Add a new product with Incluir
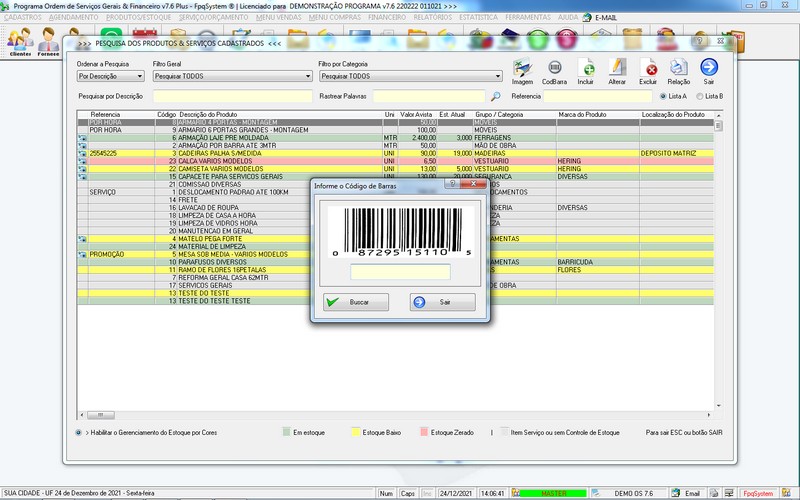Image resolution: width=800 pixels, height=500 pixels. tap(586, 69)
